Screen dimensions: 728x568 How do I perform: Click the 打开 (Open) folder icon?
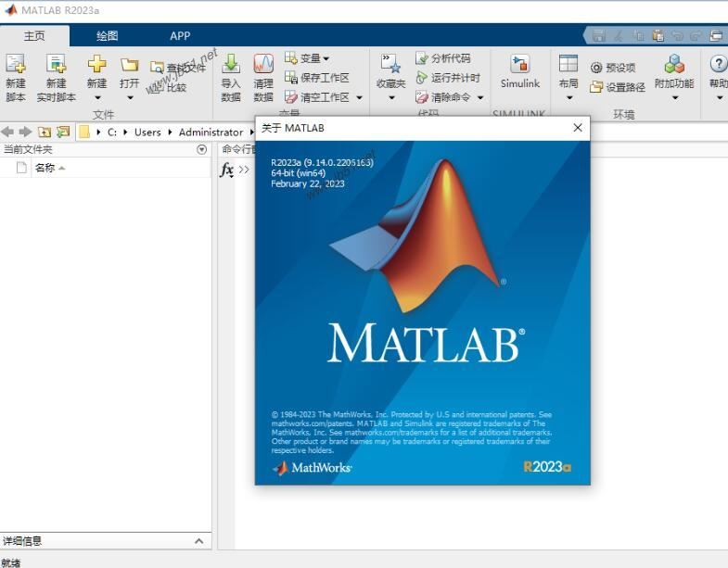click(130, 65)
